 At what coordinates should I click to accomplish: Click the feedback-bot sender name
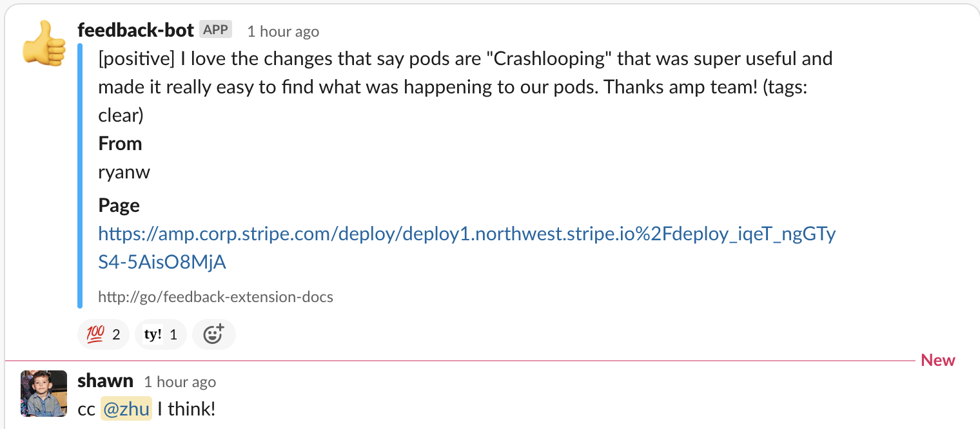coord(135,30)
